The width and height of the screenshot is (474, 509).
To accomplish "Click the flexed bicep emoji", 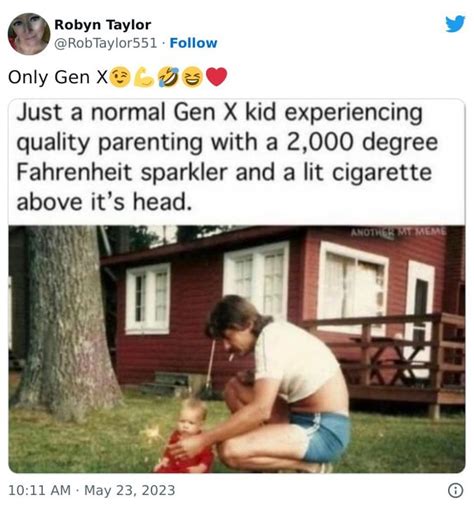I will pos(144,77).
